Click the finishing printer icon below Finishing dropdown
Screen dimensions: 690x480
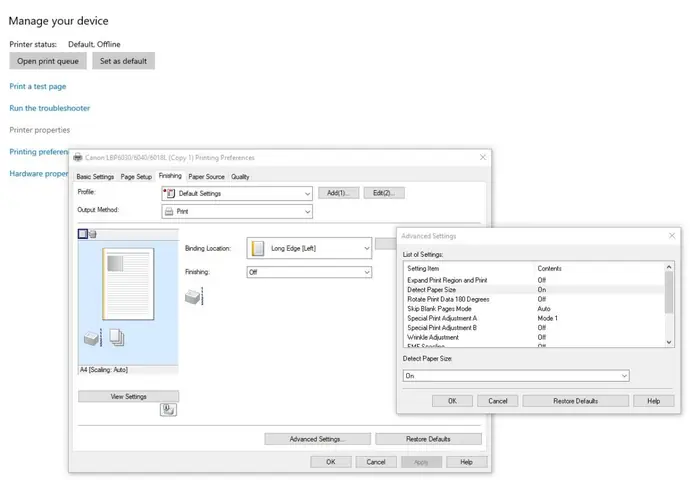coord(194,296)
